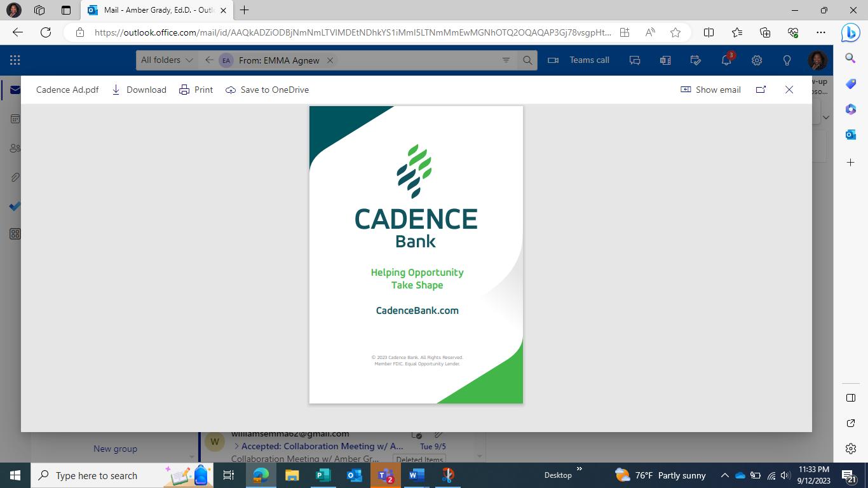Print the Cadence Ad PDF
The height and width of the screenshot is (488, 868).
tap(196, 90)
